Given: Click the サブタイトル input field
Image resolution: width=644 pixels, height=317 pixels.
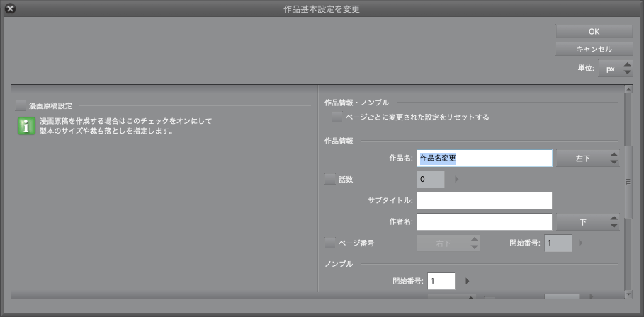Looking at the screenshot, I should pos(485,201).
